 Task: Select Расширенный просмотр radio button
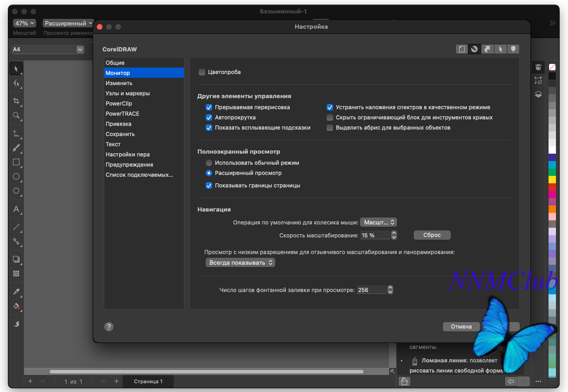point(209,173)
